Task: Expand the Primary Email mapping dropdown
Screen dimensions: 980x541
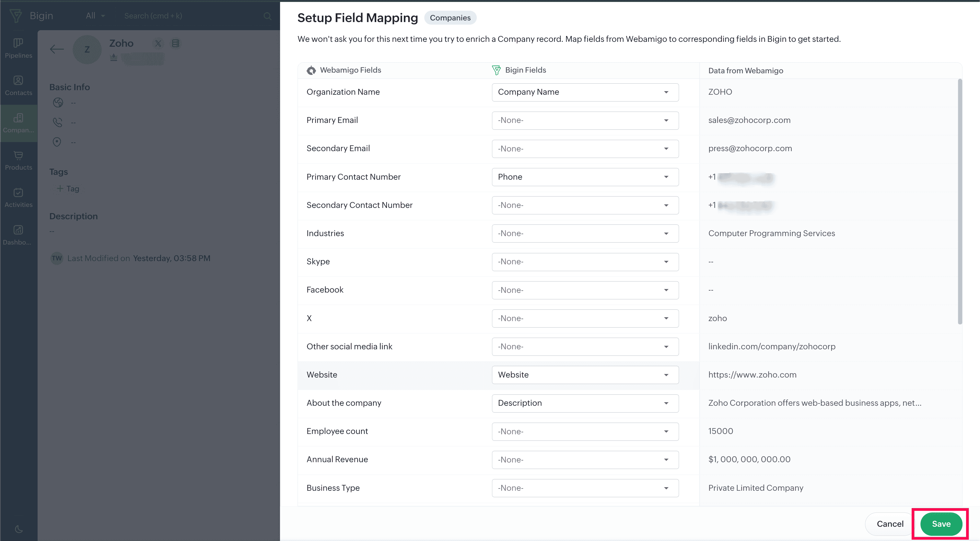Action: [x=585, y=120]
